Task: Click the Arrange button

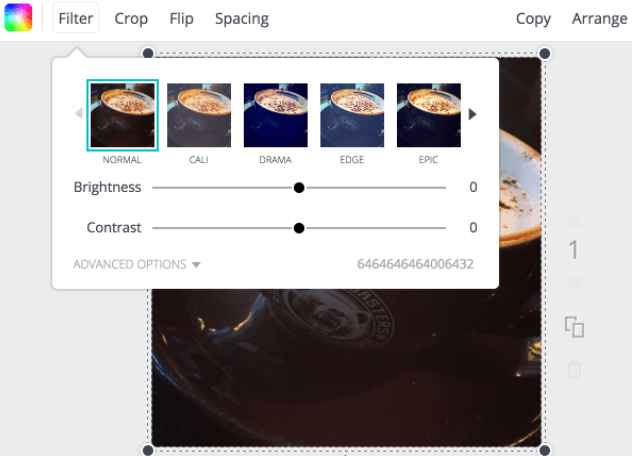Action: coord(599,19)
